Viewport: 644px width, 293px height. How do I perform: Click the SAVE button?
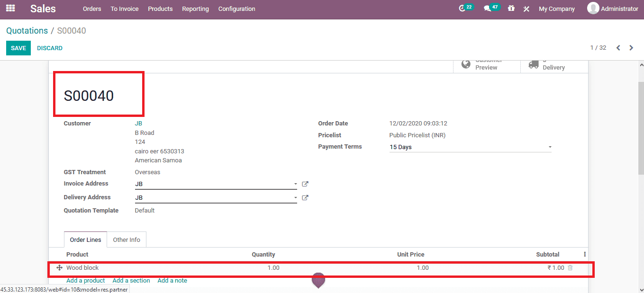tap(18, 48)
